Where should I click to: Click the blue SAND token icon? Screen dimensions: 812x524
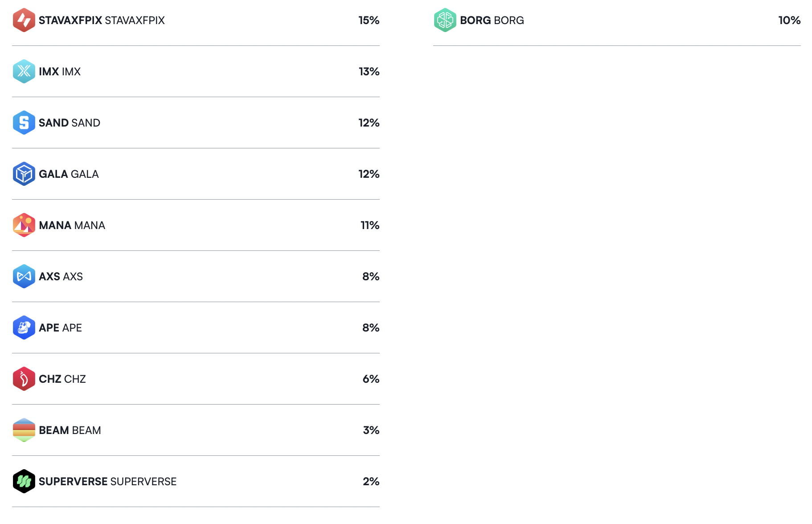point(24,123)
